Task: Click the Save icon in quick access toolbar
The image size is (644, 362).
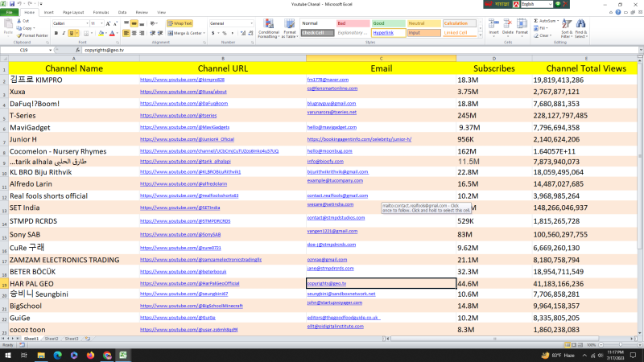Action: click(12, 4)
